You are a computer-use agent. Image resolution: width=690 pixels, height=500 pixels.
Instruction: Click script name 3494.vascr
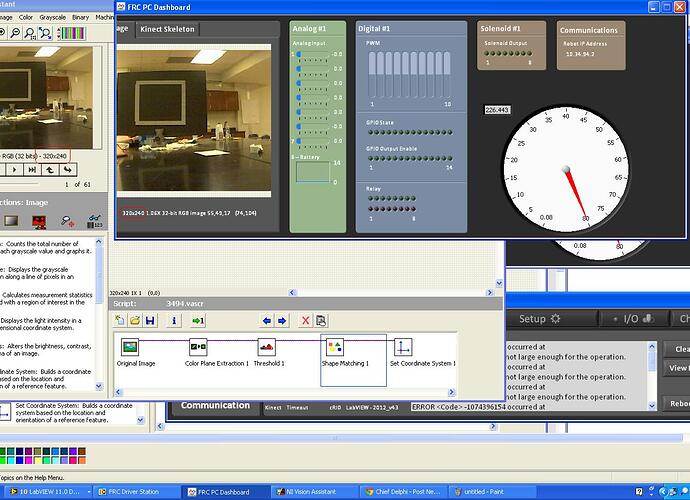[184, 304]
